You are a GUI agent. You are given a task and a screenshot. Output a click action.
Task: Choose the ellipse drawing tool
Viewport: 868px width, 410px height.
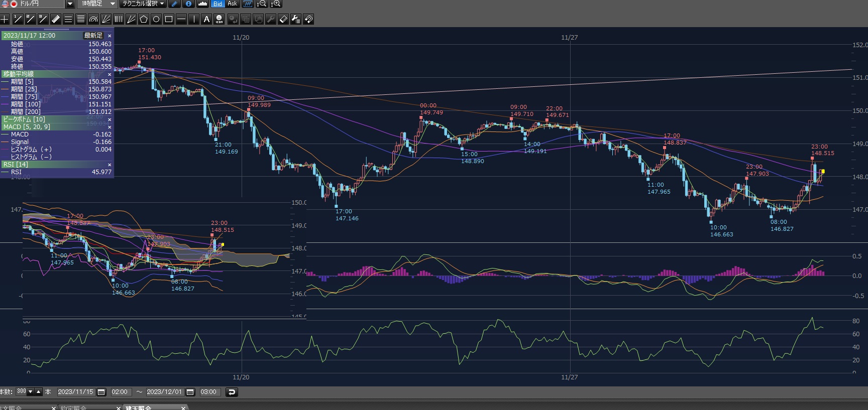(156, 20)
